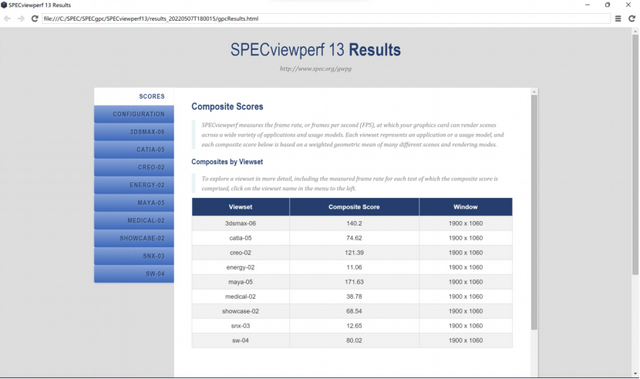Open the MEDICAL-02 viewset tab
The height and width of the screenshot is (379, 640).
(134, 221)
